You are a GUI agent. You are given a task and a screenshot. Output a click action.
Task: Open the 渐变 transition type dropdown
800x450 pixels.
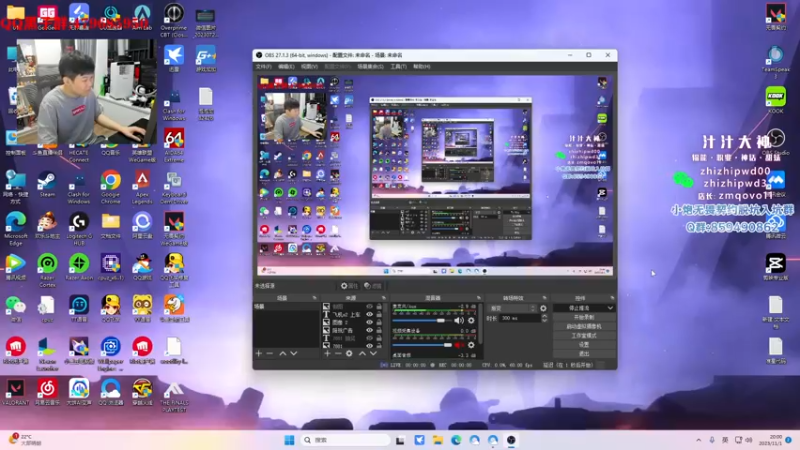click(512, 308)
